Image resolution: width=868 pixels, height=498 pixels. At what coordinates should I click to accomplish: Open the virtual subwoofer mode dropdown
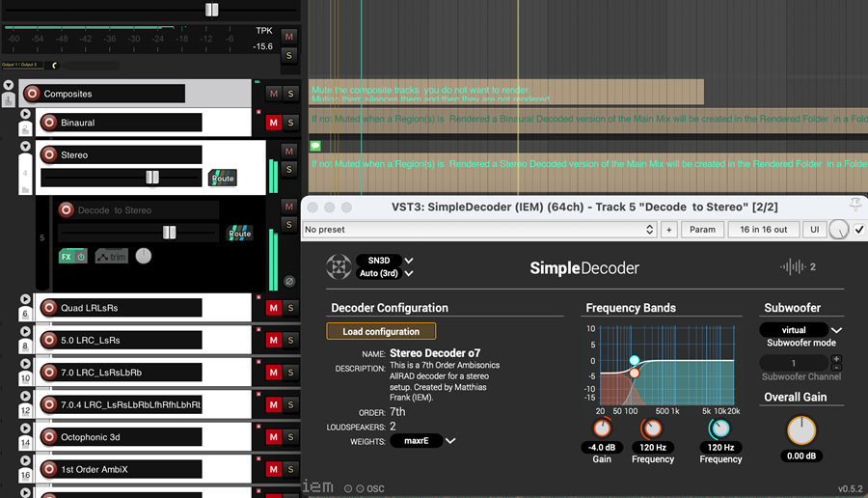tap(836, 330)
